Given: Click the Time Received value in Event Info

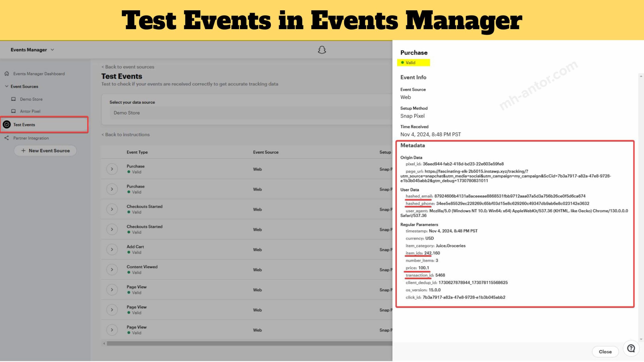Looking at the screenshot, I should point(430,134).
